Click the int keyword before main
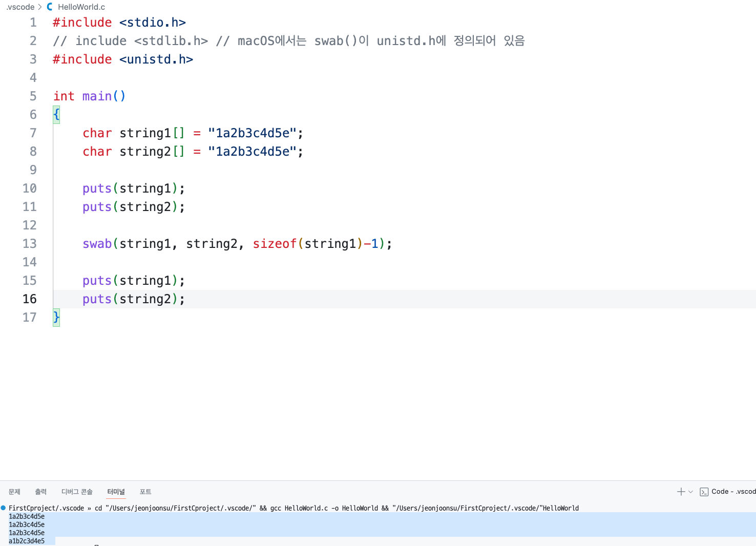The image size is (756, 546). point(64,96)
